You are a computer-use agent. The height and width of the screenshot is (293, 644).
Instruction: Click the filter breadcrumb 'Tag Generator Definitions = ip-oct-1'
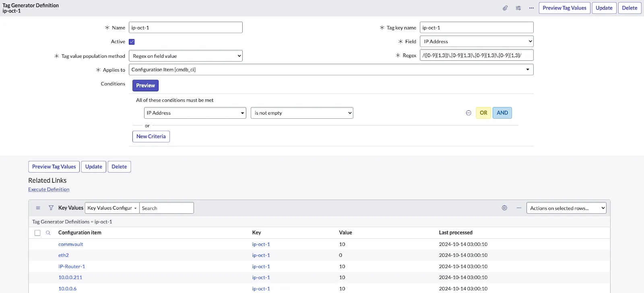(72, 222)
